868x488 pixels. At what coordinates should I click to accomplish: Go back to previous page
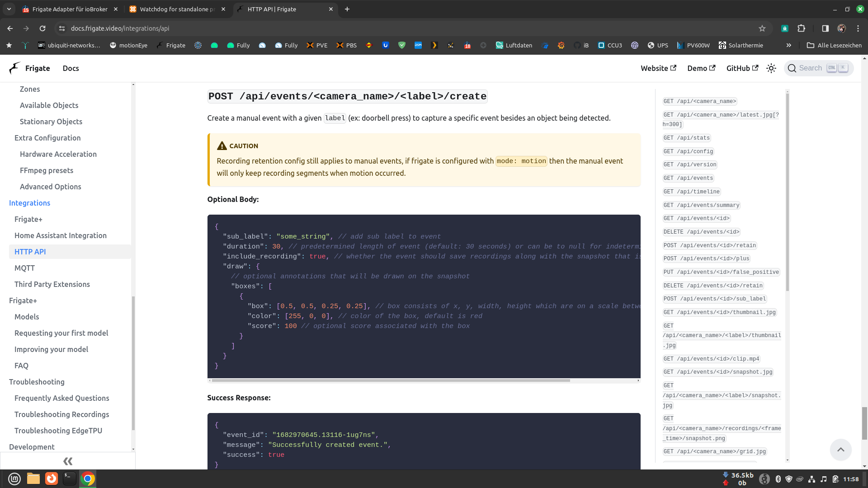[10, 28]
